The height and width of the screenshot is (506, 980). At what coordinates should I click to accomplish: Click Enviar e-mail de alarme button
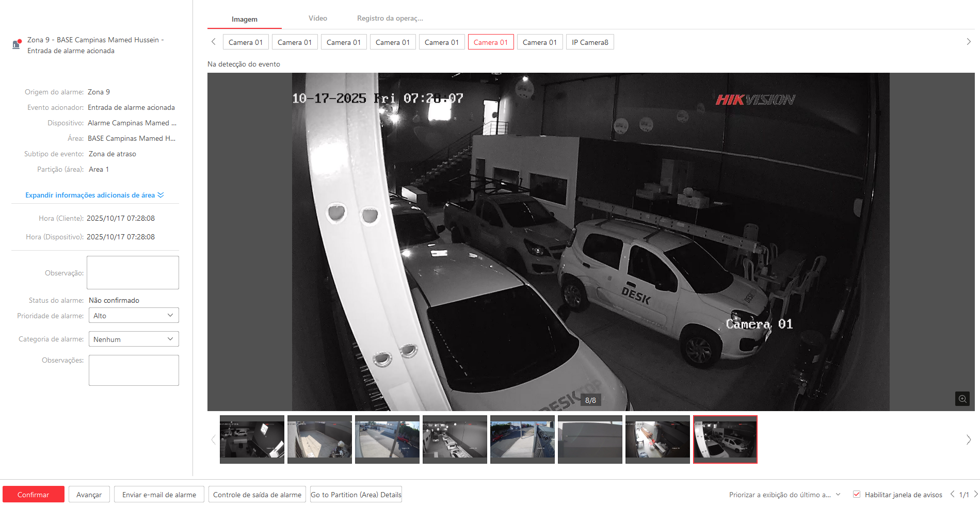159,495
